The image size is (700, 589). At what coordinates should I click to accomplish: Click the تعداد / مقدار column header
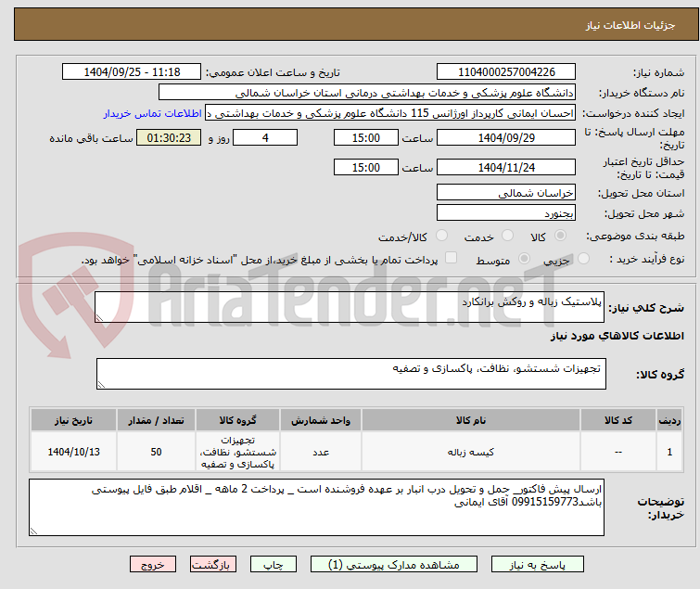tap(156, 420)
